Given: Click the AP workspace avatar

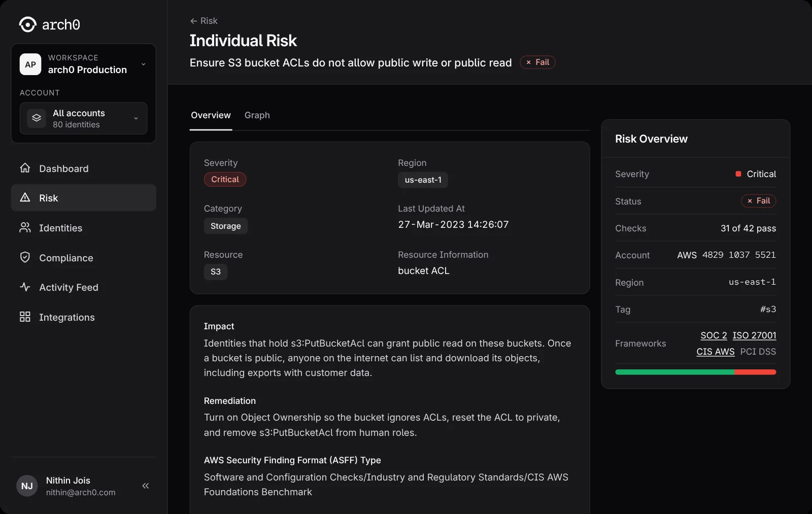Looking at the screenshot, I should click(30, 64).
